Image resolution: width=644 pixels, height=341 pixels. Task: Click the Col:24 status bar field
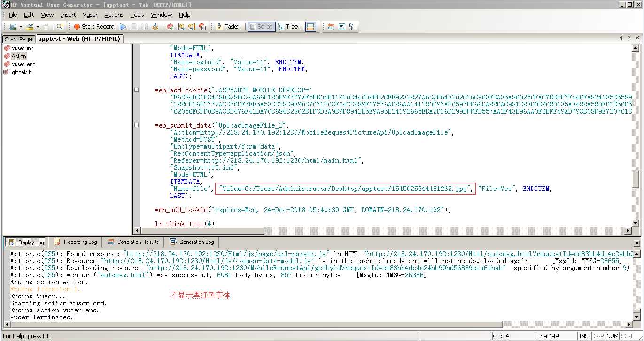tap(512, 336)
